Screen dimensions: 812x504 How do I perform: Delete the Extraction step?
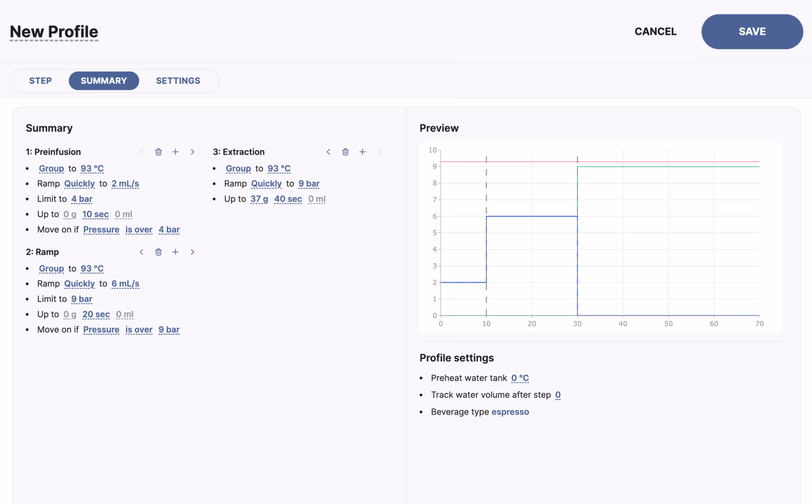pyautogui.click(x=345, y=152)
